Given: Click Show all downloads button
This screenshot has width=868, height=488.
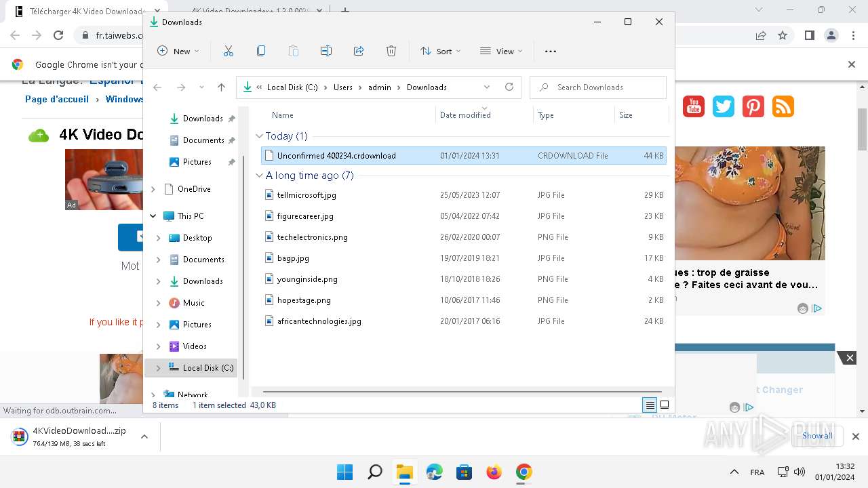Looking at the screenshot, I should coord(817,436).
